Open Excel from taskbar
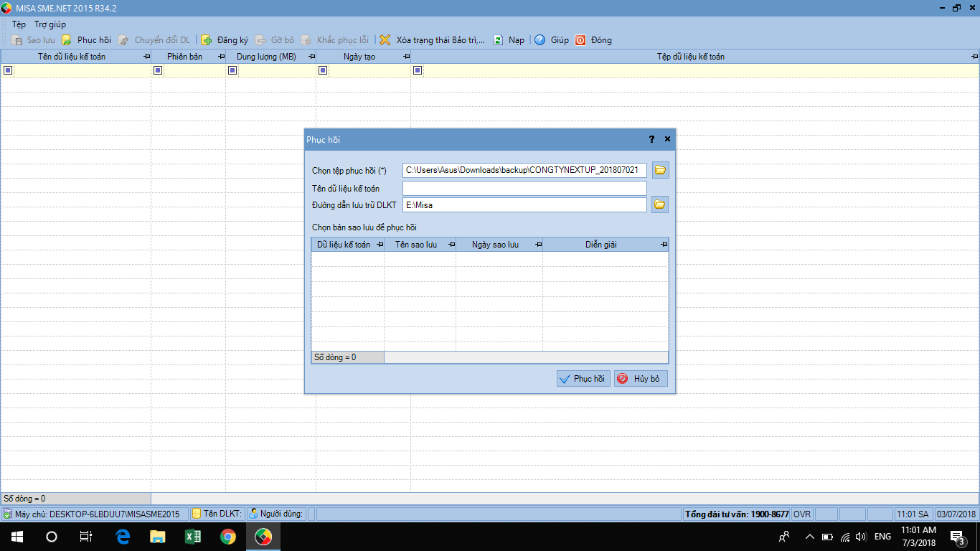980x551 pixels. pos(192,537)
